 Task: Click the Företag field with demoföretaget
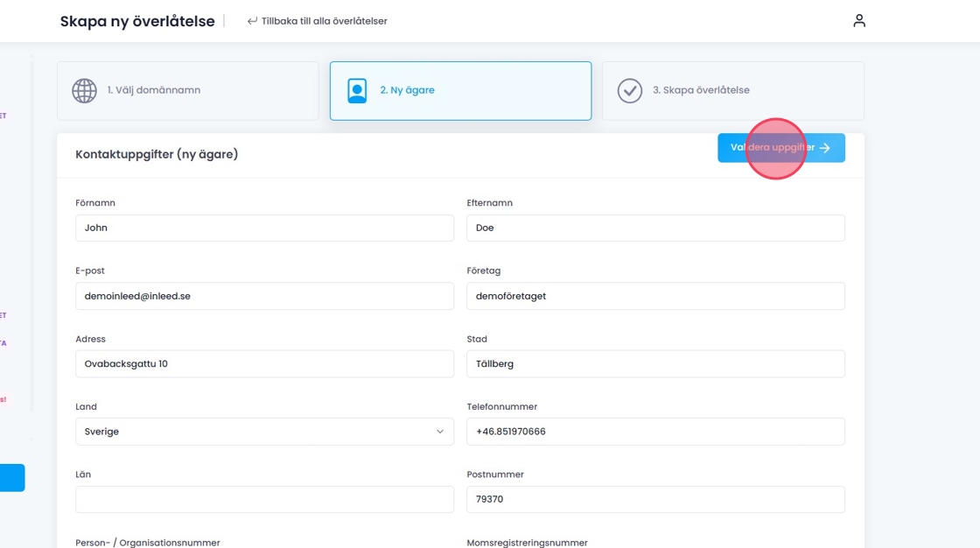655,296
